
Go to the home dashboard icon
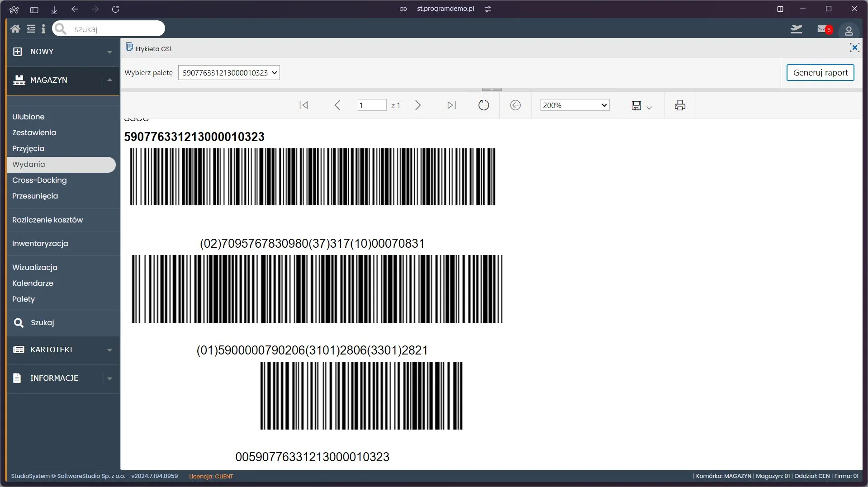[x=15, y=29]
